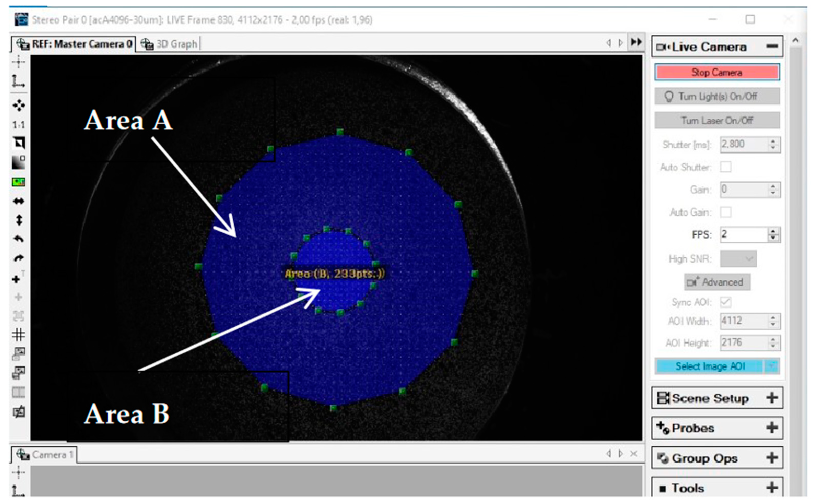Click the gradient contrast icon
This screenshot has height=504, width=813.
[19, 163]
